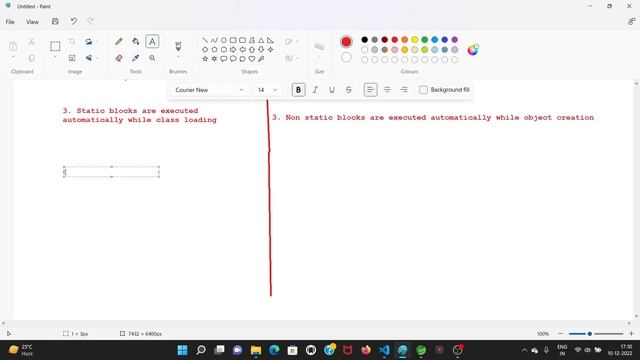Select Colour 2 white circle
The height and width of the screenshot is (360, 640).
click(x=346, y=58)
